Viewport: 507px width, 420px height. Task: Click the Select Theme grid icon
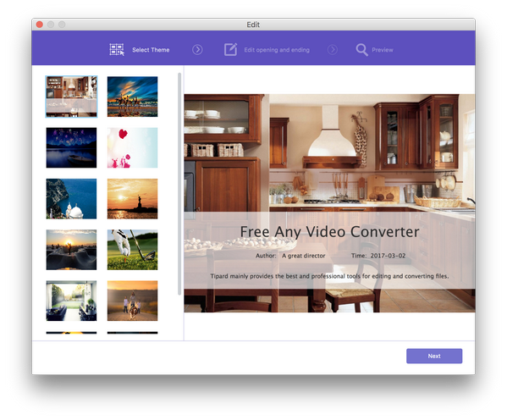[x=117, y=49]
